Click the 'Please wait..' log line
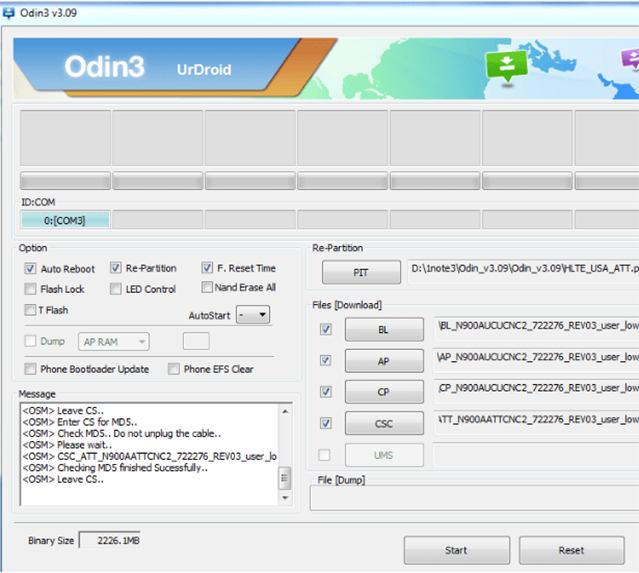The height and width of the screenshot is (573, 639). pos(67,445)
